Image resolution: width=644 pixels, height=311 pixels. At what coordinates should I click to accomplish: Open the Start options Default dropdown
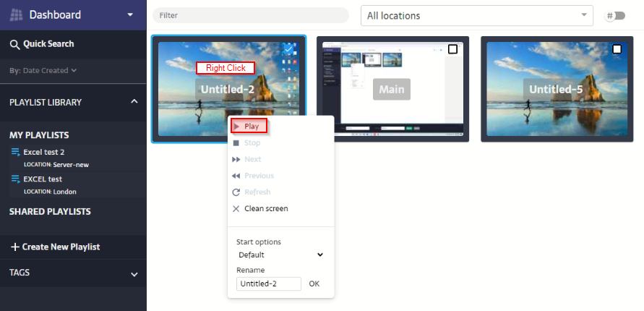coord(280,255)
